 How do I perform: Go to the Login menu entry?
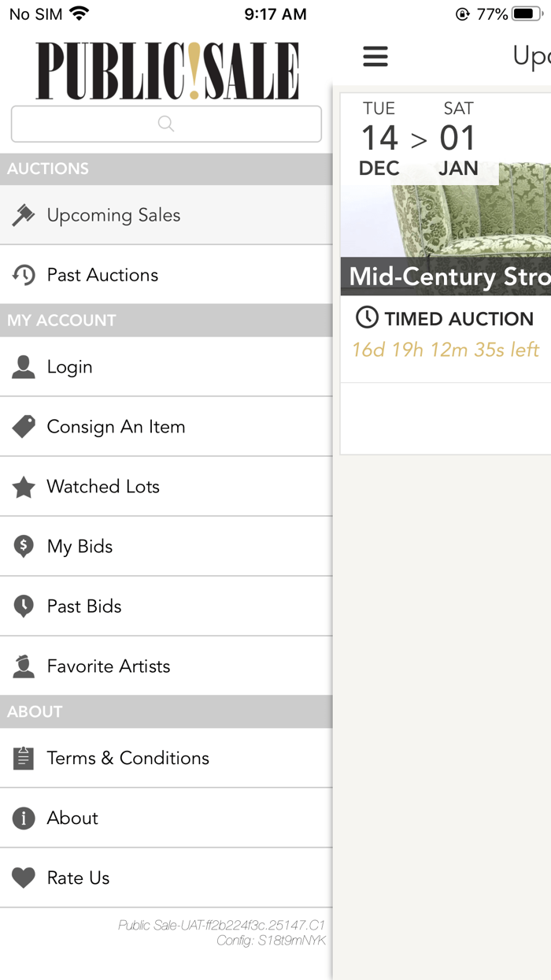(x=69, y=367)
